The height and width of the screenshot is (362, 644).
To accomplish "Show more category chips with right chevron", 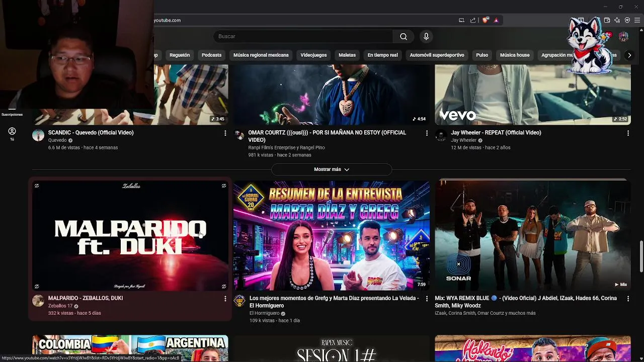I will pos(629,55).
